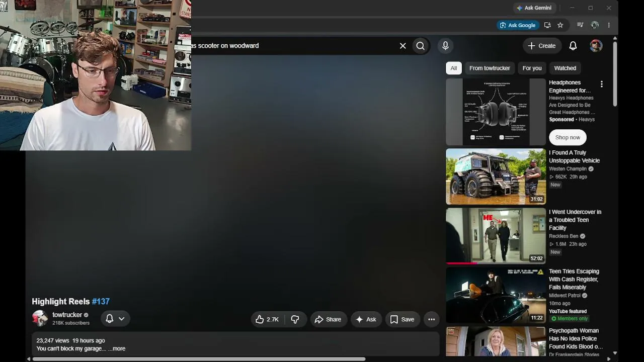Image resolution: width=644 pixels, height=362 pixels.
Task: Open title I Went Undercover in a Troubled Teen Facility
Action: [x=575, y=220]
